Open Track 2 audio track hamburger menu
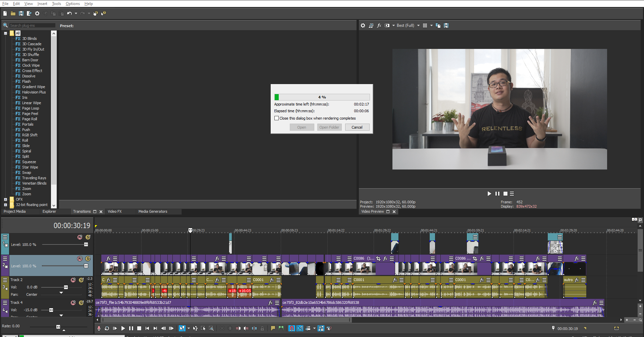644x337 pixels. click(x=5, y=280)
